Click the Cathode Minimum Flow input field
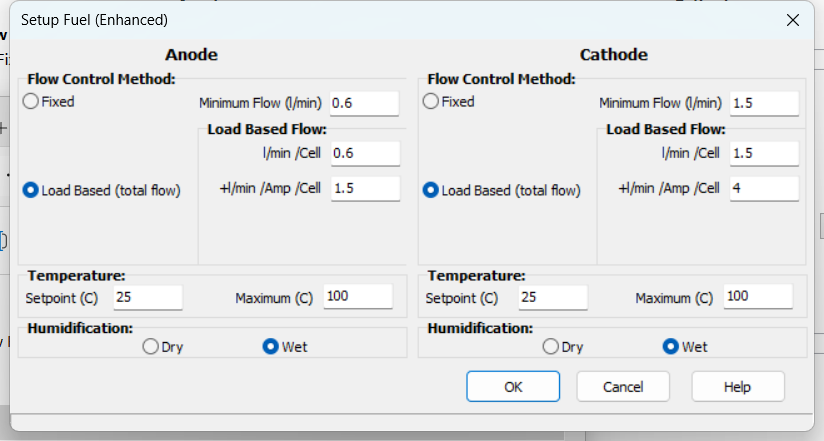The height and width of the screenshot is (441, 824). [x=763, y=103]
